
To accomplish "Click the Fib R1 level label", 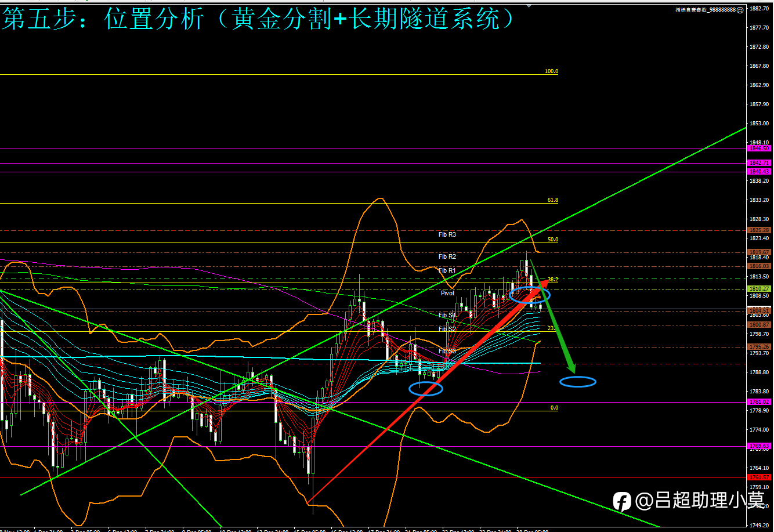I will (x=447, y=271).
